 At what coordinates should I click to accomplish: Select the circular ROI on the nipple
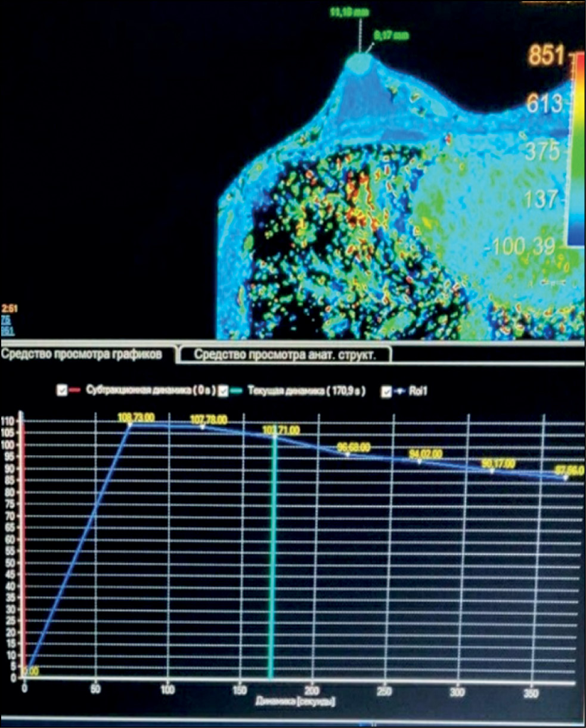[358, 62]
